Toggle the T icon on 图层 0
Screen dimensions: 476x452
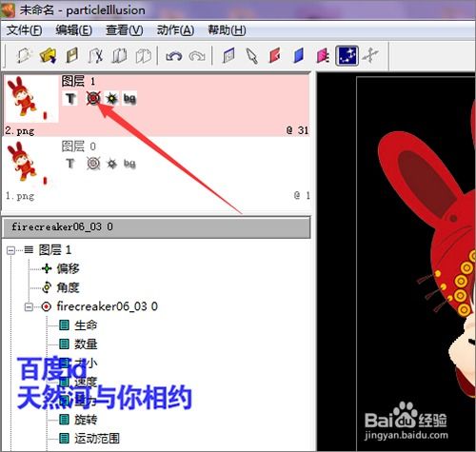coord(70,164)
